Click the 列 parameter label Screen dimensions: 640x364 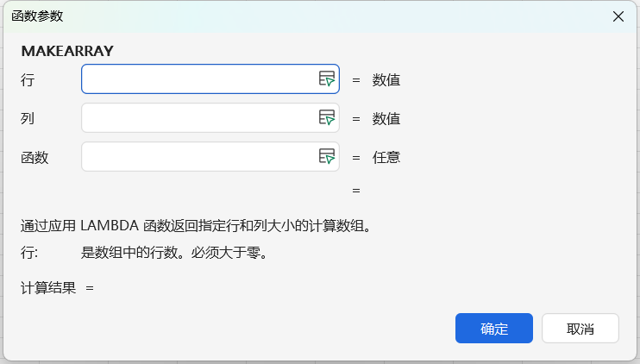click(28, 118)
